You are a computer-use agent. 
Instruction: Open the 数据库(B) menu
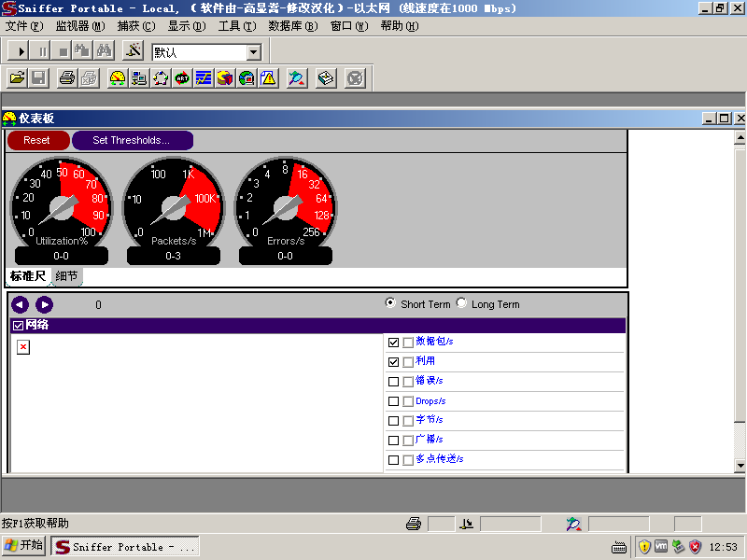pyautogui.click(x=293, y=26)
